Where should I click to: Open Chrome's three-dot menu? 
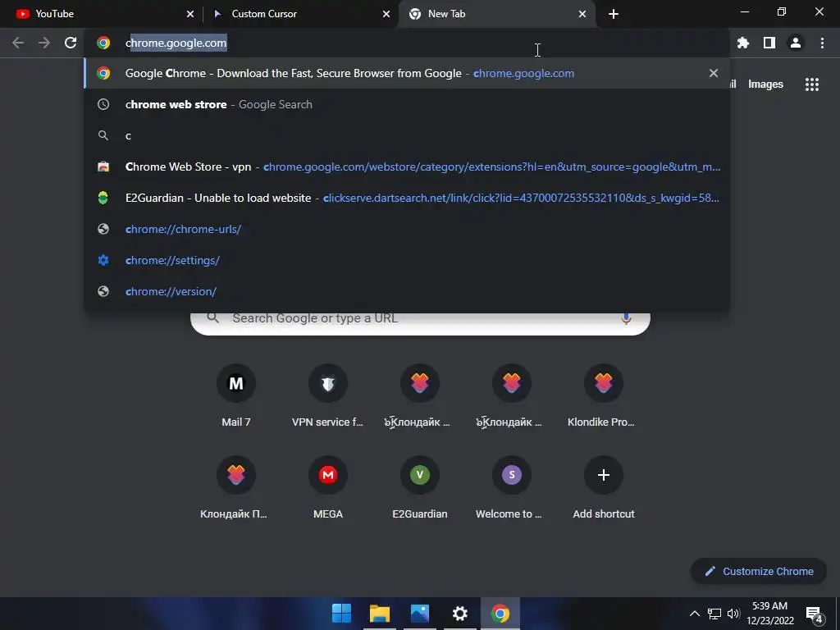point(822,43)
